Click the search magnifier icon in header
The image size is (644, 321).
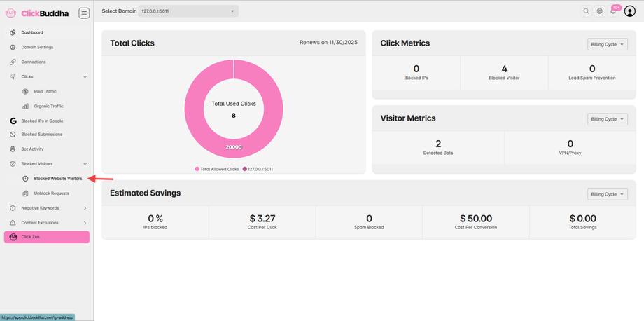point(586,11)
